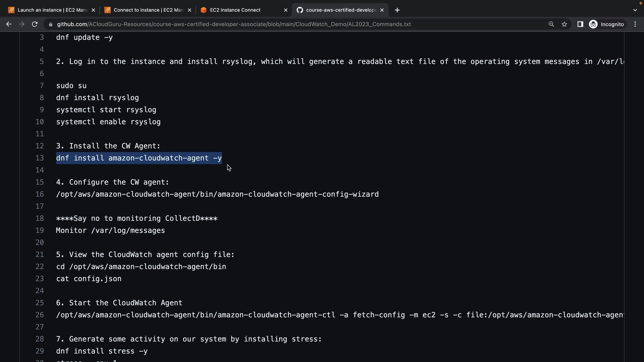Image resolution: width=644 pixels, height=362 pixels.
Task: Switch to Launch an instance tab
Action: (x=52, y=10)
